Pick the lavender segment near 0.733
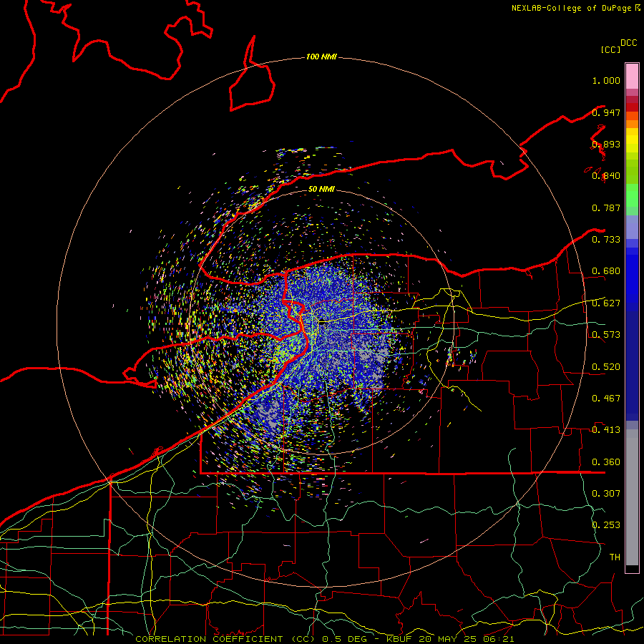Viewport: 644px width, 644px height. (632, 228)
